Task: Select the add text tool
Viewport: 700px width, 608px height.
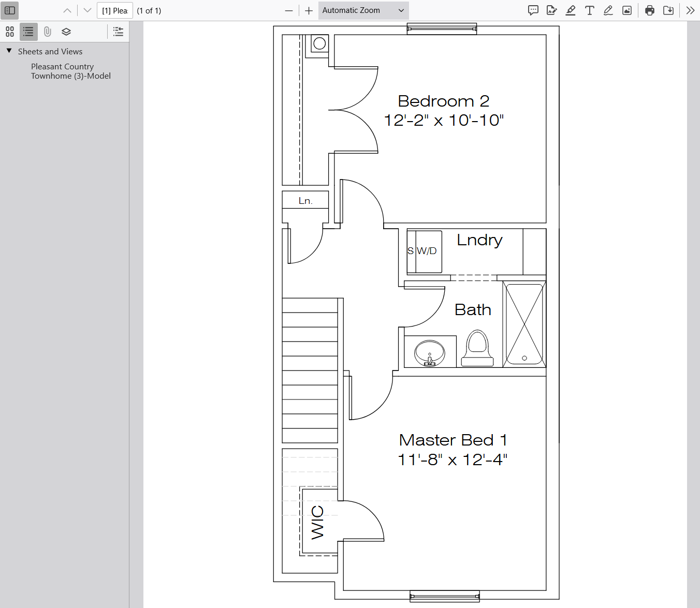Action: pos(589,10)
